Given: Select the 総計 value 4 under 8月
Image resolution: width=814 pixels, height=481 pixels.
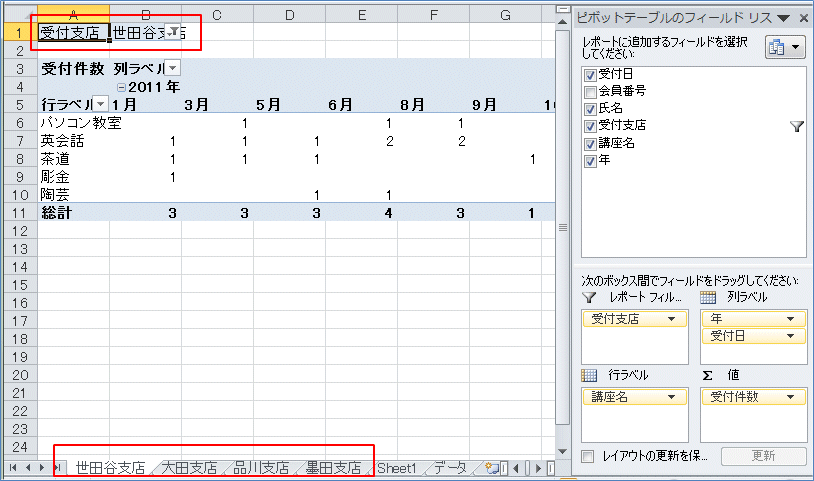Looking at the screenshot, I should (x=361, y=213).
